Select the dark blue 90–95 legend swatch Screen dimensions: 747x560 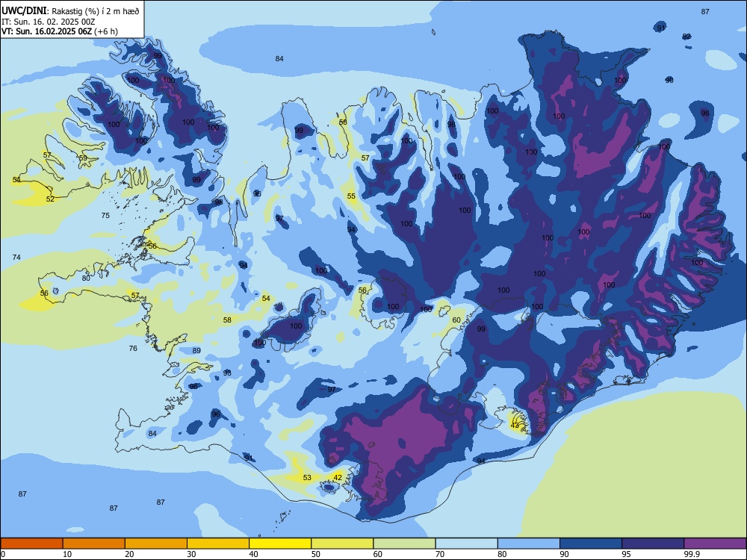(591, 544)
